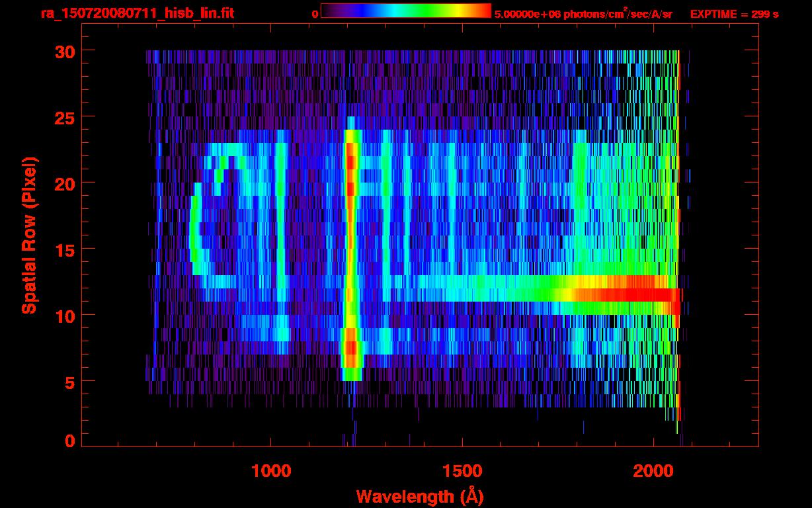Click the green curved arc near 800 Å

point(194,232)
